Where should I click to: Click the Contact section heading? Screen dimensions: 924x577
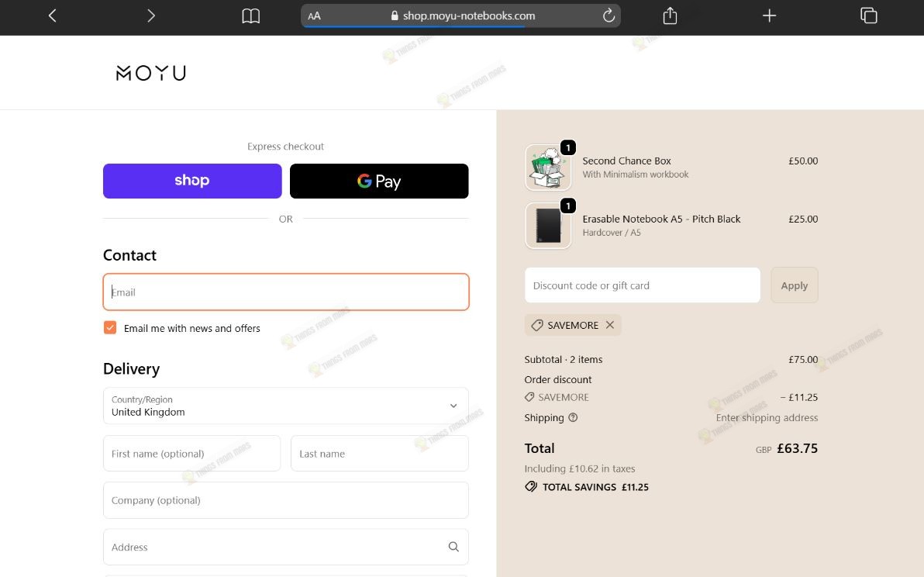tap(129, 255)
